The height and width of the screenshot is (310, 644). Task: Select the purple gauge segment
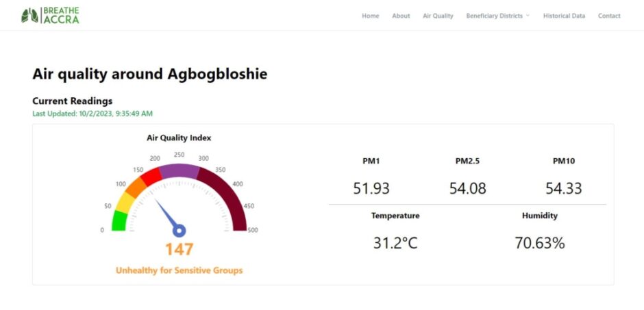179,169
